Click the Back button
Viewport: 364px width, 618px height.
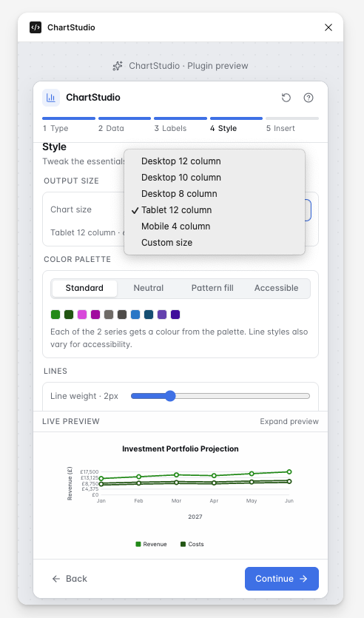coord(70,579)
